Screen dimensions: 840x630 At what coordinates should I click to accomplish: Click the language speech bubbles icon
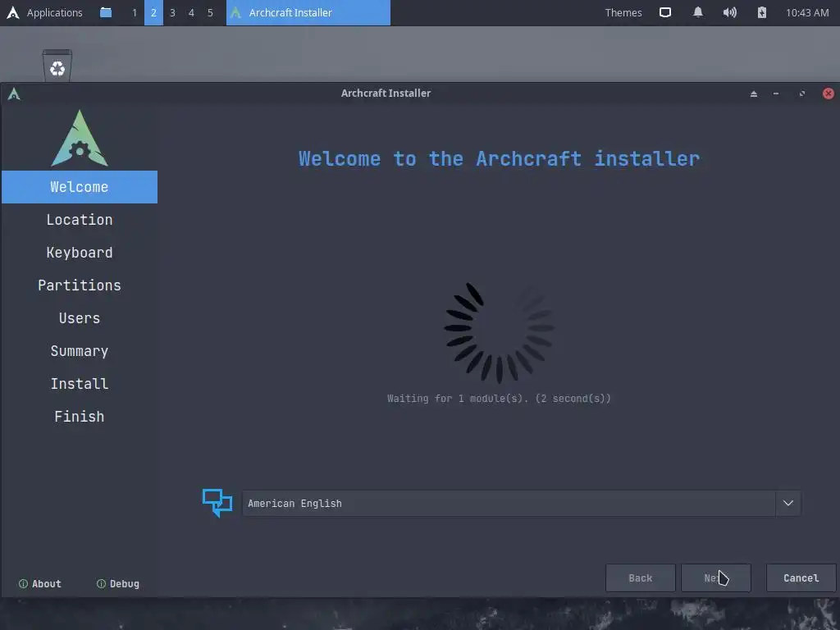click(x=217, y=503)
